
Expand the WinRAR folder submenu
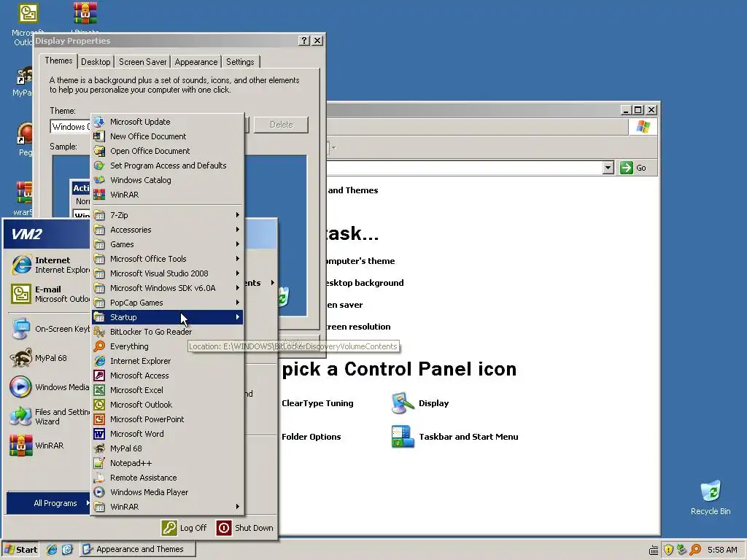167,507
